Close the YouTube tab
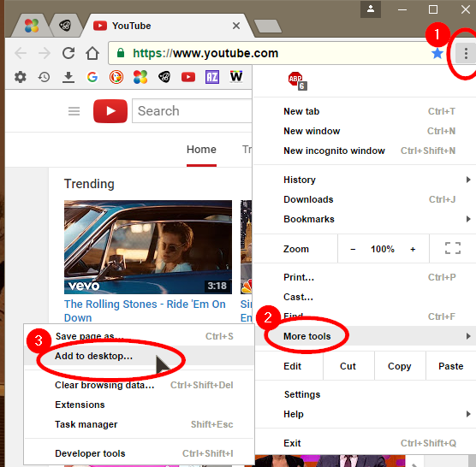Image resolution: width=476 pixels, height=467 pixels. pos(236,26)
